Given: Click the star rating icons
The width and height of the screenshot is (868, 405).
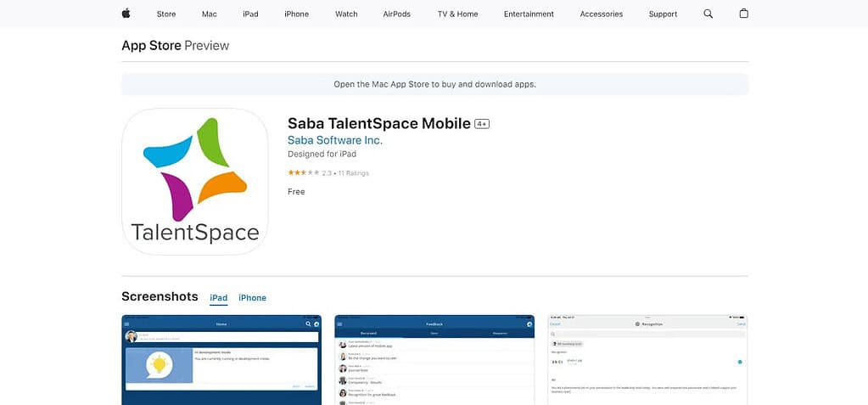Looking at the screenshot, I should tap(304, 173).
